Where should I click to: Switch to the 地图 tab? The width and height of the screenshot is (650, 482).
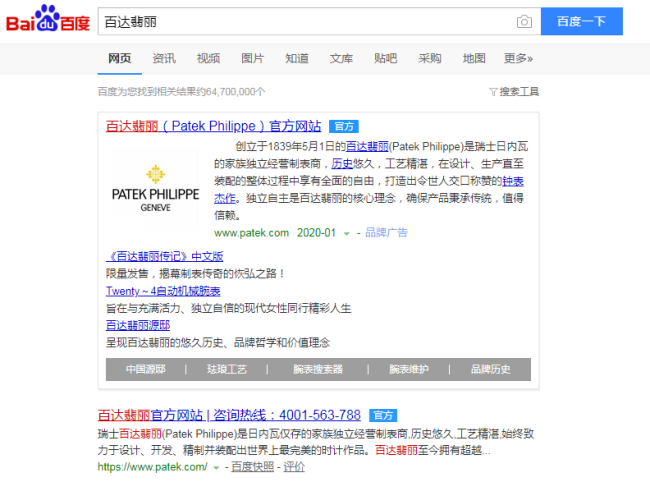click(474, 58)
